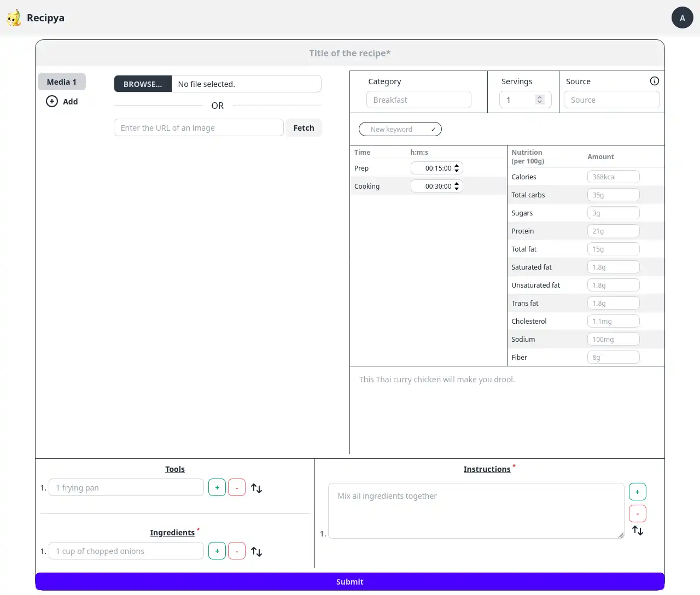Click reorder arrows for ingredients row

tap(256, 552)
